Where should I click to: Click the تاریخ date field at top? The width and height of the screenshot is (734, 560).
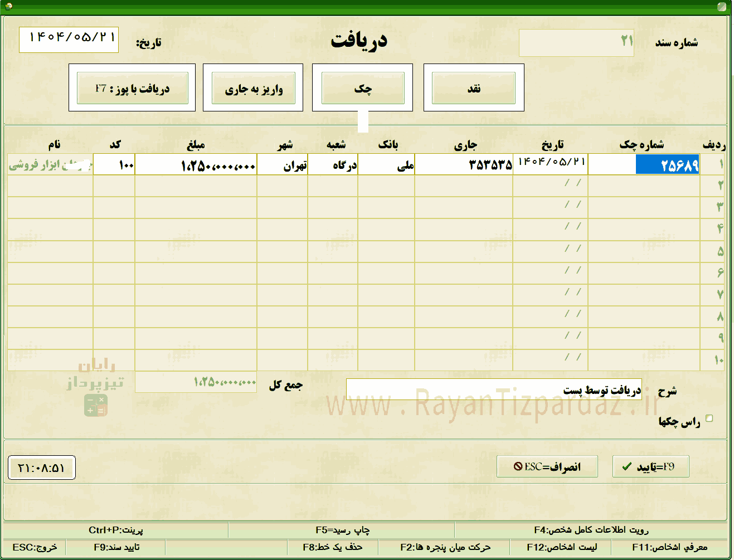tap(69, 40)
